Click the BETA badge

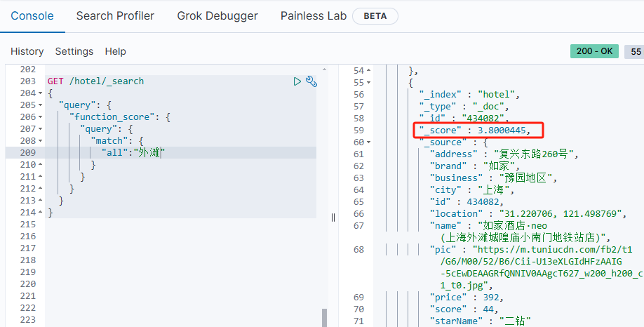(375, 16)
